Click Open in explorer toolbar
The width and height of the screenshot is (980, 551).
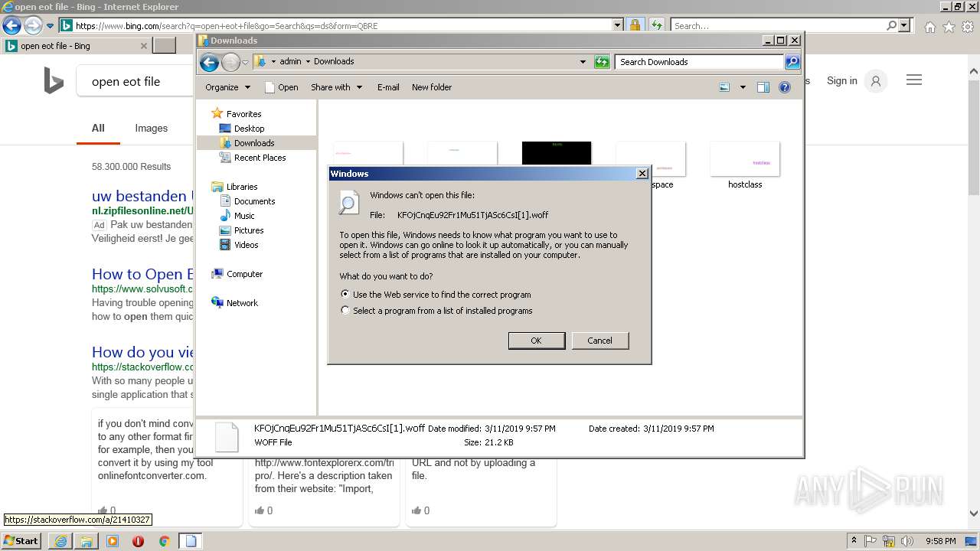pyautogui.click(x=282, y=87)
